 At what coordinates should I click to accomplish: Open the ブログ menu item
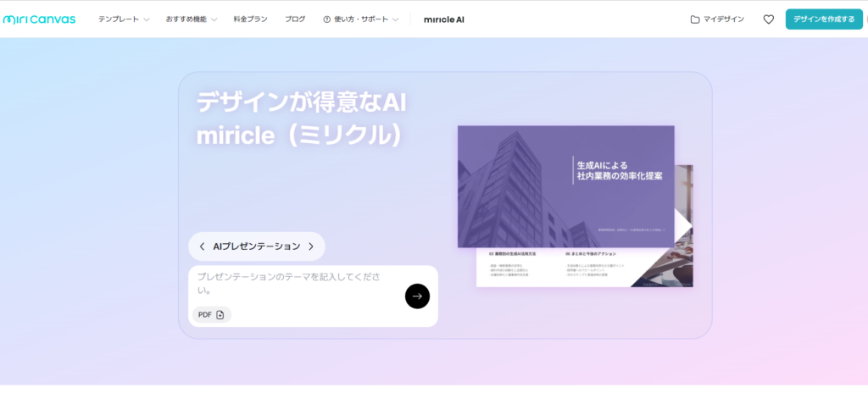click(295, 19)
